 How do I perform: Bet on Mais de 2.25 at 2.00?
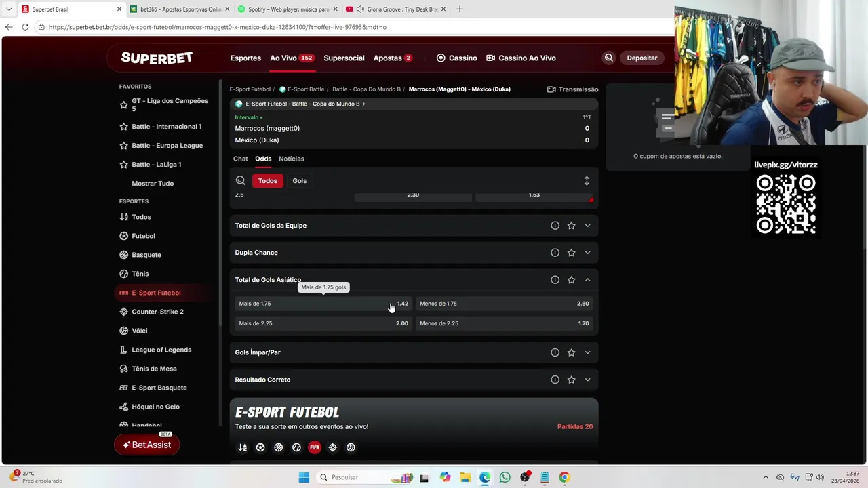(323, 323)
